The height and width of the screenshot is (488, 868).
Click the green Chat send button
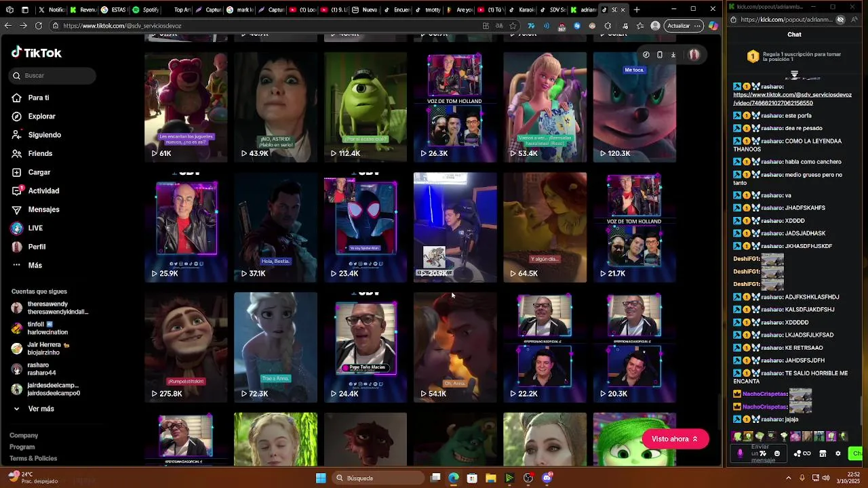[856, 453]
